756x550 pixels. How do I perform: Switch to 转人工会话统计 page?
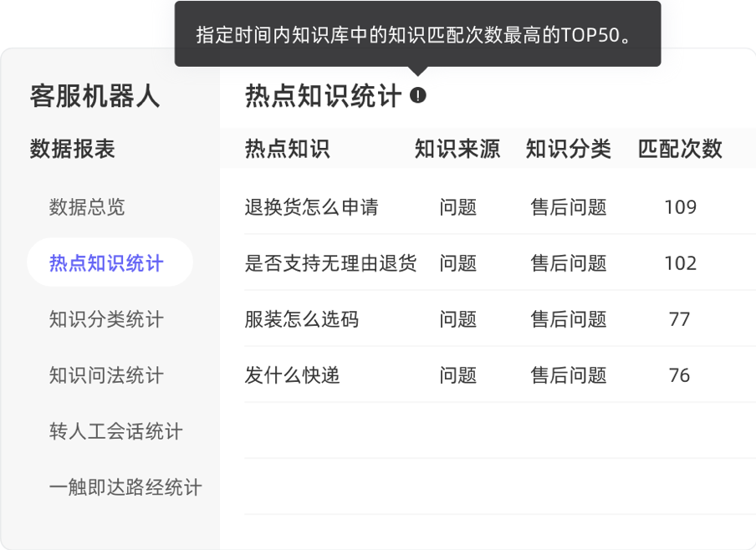coord(115,431)
